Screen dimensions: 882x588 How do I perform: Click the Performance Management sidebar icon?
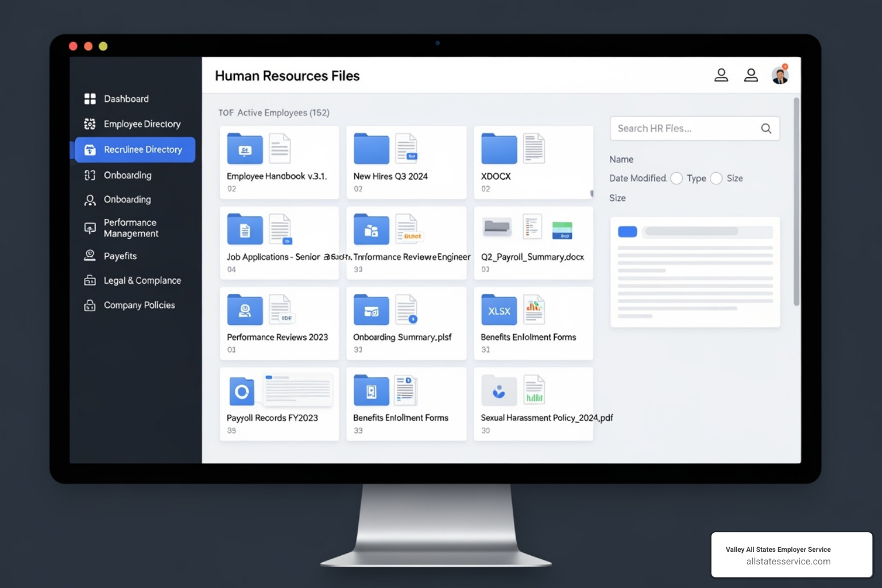coord(90,228)
